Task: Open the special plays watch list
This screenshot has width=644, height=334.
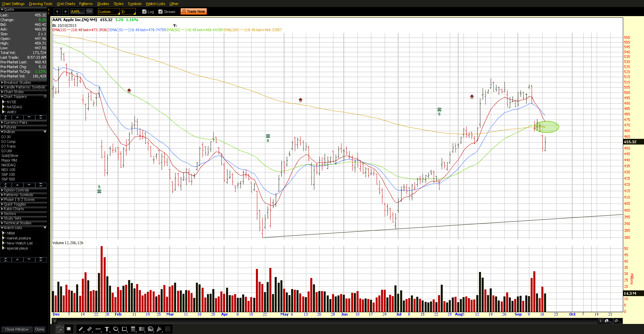Action: 17,248
